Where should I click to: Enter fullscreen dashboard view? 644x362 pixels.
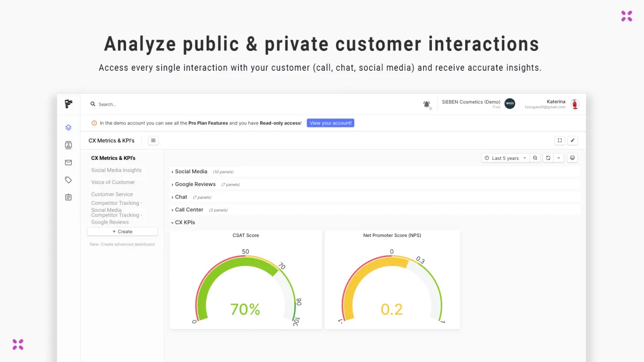click(560, 141)
